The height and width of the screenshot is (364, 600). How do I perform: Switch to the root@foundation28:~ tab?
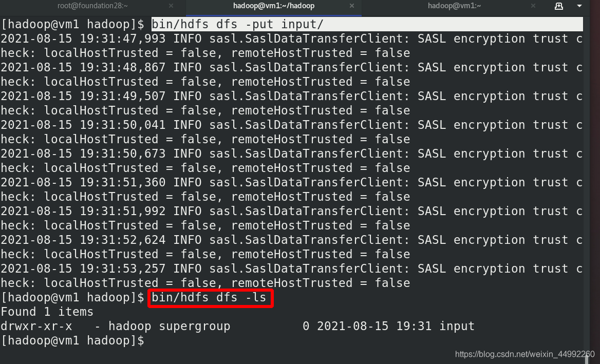(x=92, y=6)
